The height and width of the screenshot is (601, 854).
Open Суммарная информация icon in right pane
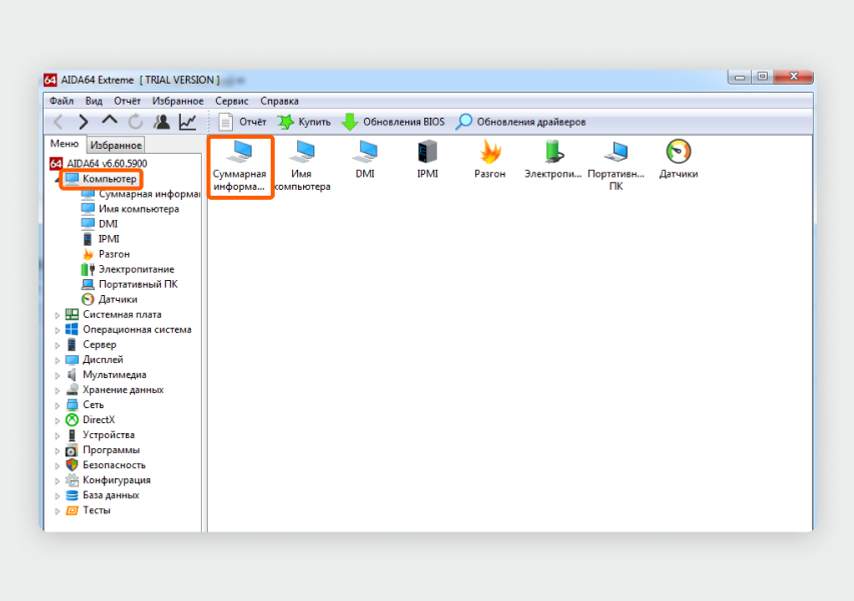coord(240,166)
